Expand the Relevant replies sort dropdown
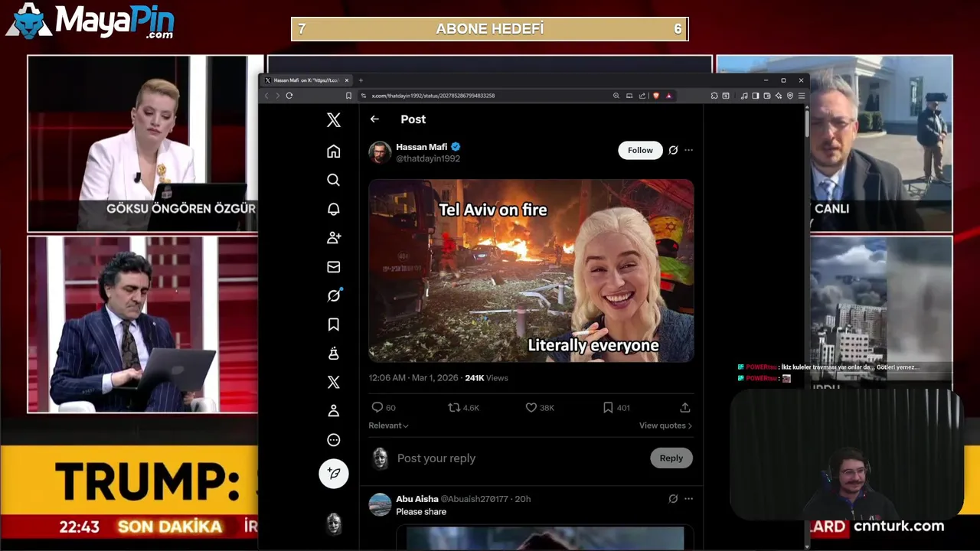This screenshot has width=980, height=551. pos(389,425)
